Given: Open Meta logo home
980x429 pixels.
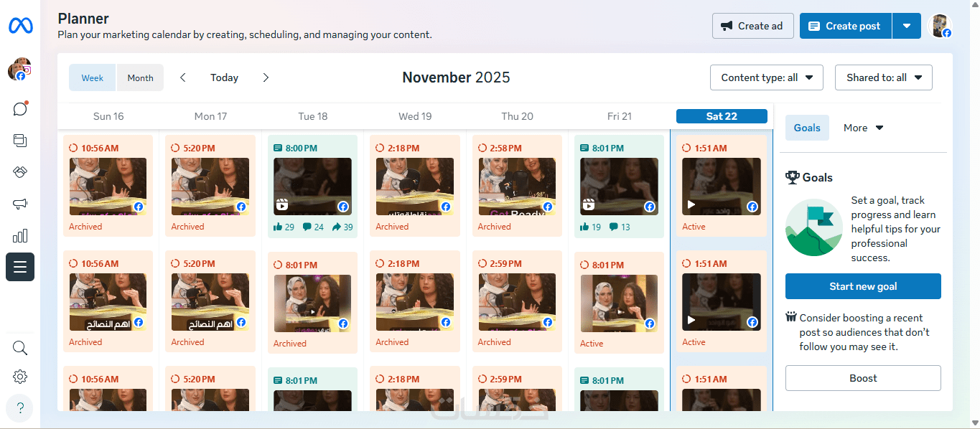Looking at the screenshot, I should coord(20,26).
